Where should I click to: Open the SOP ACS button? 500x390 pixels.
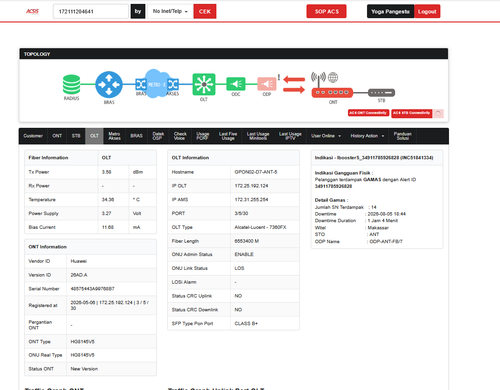tap(326, 11)
